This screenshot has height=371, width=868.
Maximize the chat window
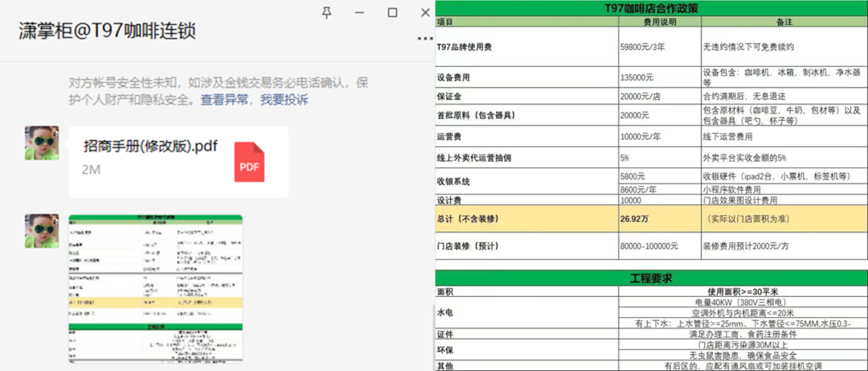(392, 12)
